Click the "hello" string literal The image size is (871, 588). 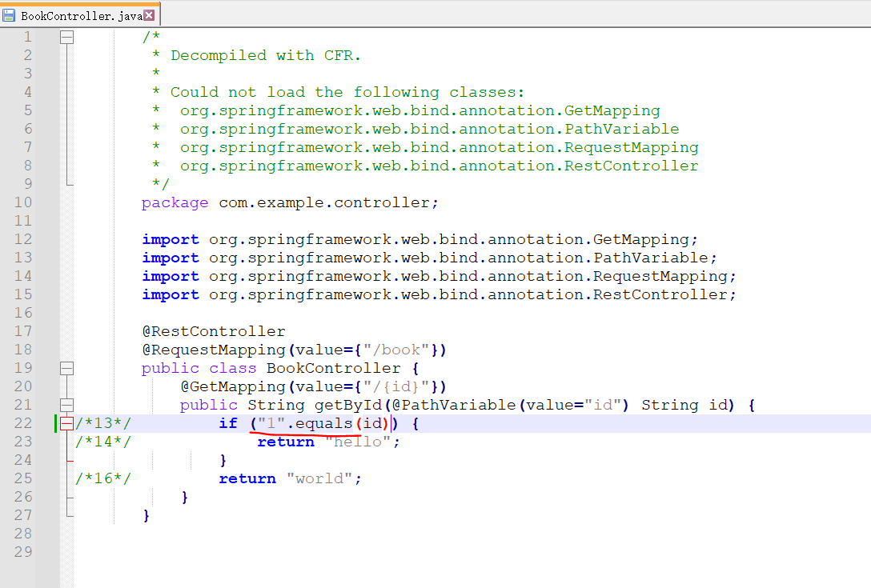click(x=358, y=442)
